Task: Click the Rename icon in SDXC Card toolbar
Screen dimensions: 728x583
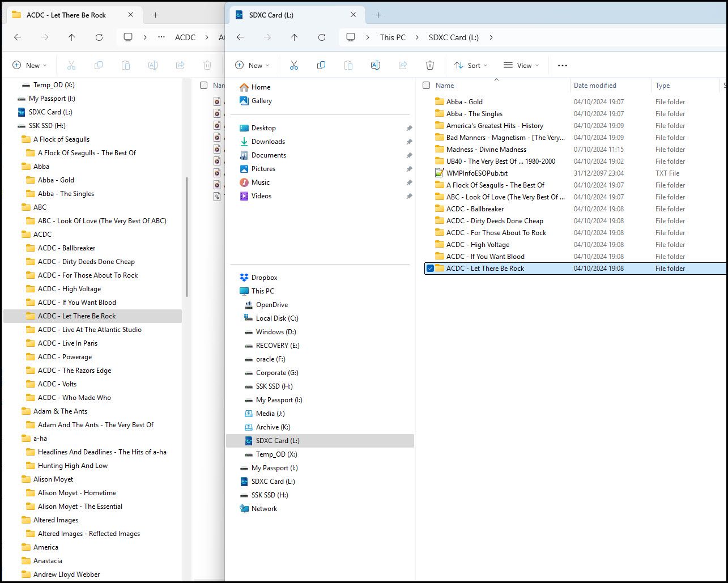Action: coord(375,66)
